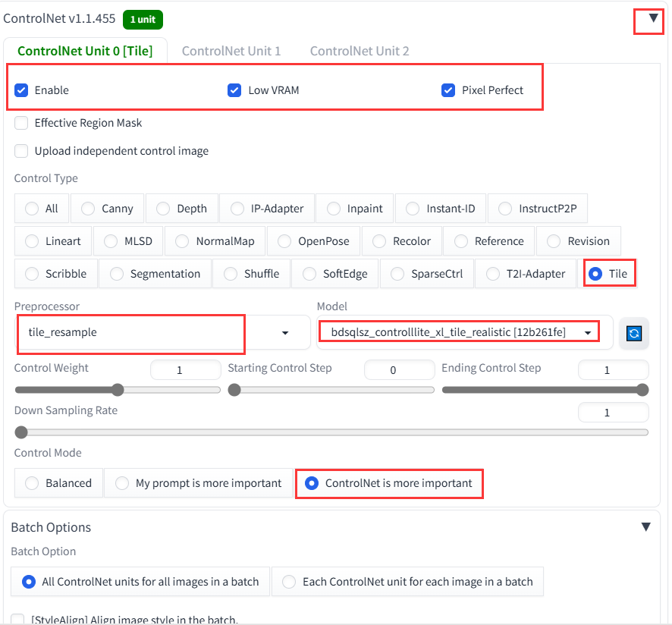Select NormalMap control type

point(215,241)
